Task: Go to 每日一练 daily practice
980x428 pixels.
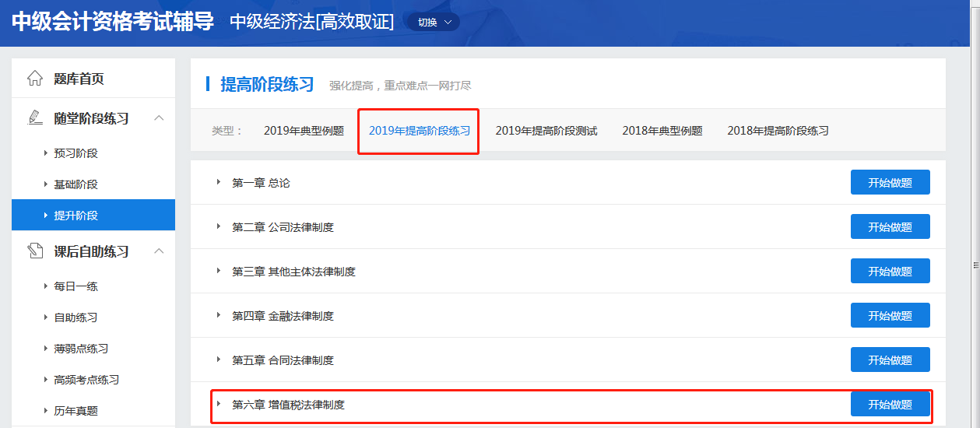Action: click(x=76, y=286)
